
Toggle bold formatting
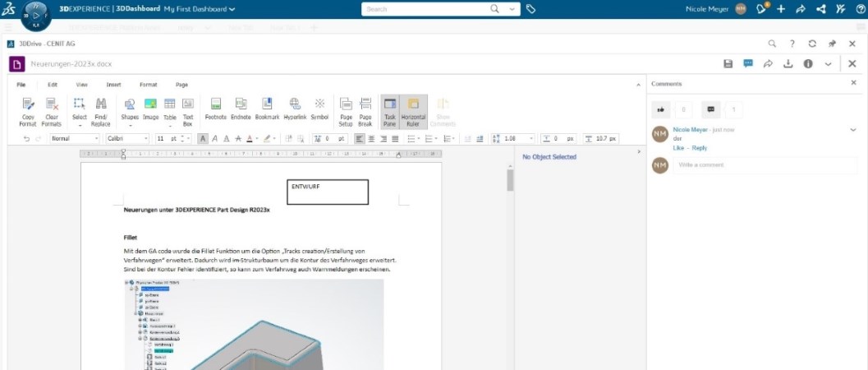(203, 138)
